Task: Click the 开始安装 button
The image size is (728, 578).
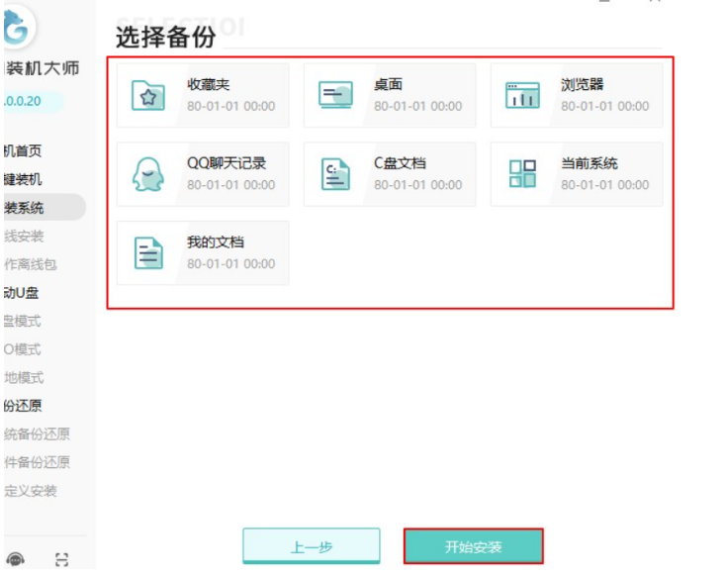Action: pyautogui.click(x=473, y=546)
